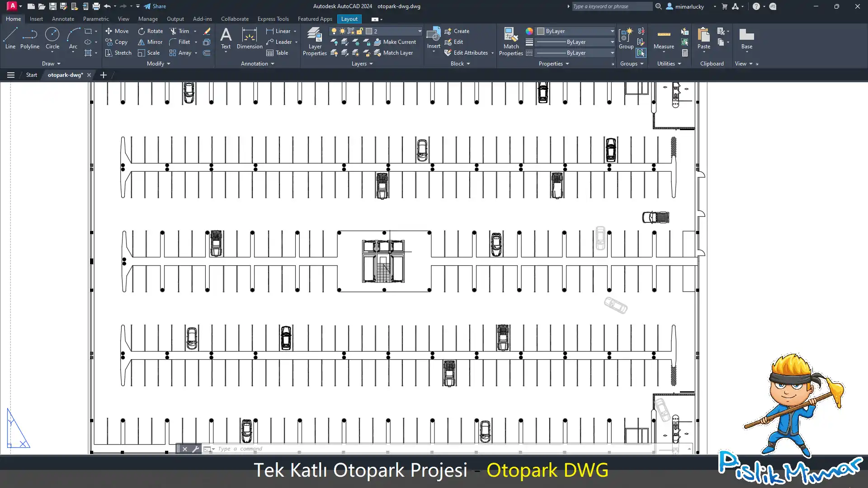Toggle layer on/off lightbulb icon
The width and height of the screenshot is (868, 488).
click(334, 31)
